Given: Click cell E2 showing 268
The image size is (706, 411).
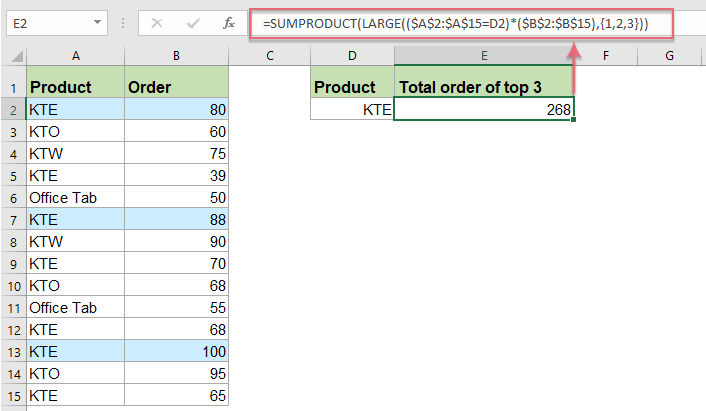Looking at the screenshot, I should click(x=484, y=109).
